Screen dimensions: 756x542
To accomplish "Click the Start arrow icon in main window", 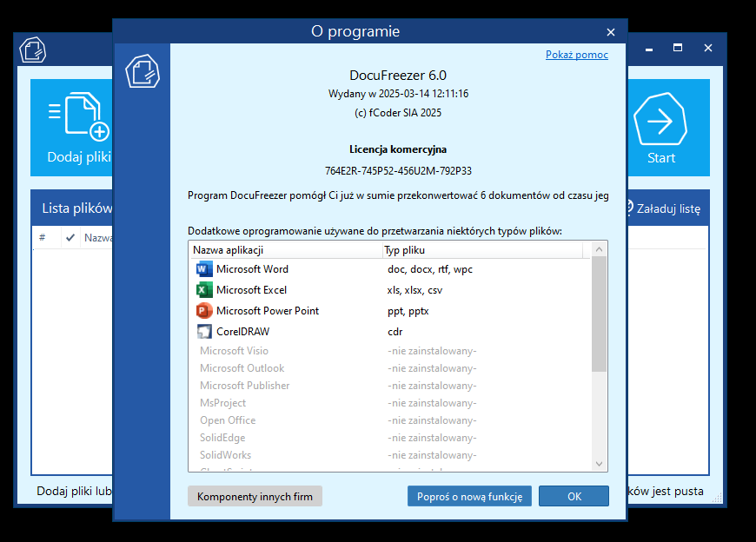I will pos(660,119).
